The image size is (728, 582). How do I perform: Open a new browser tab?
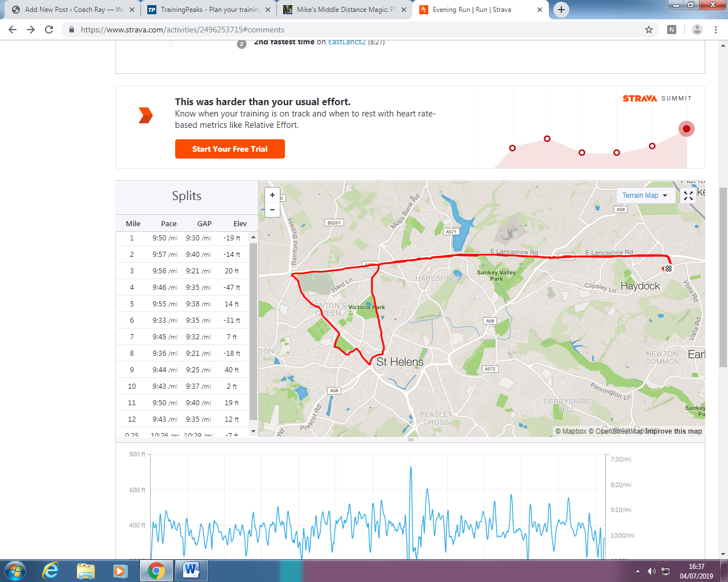point(561,10)
